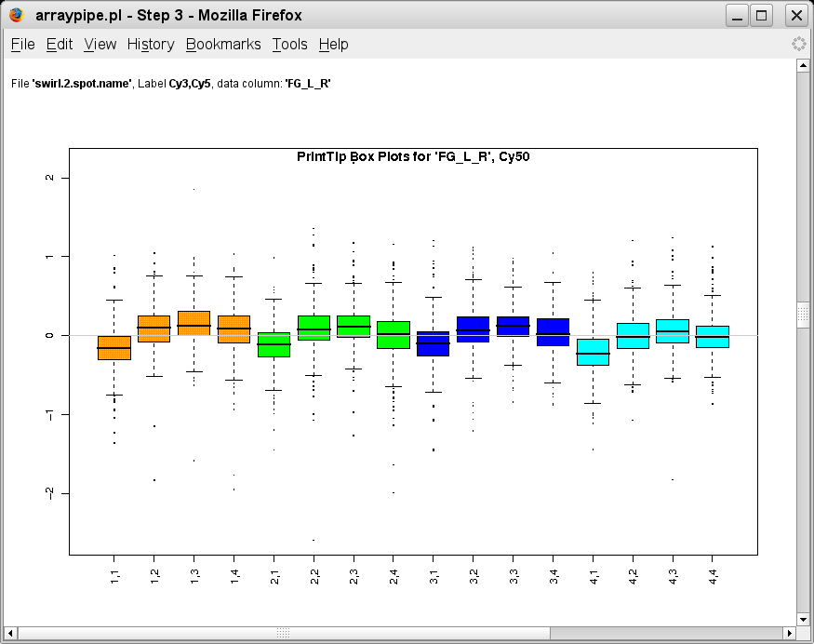Viewport: 814px width, 644px height.
Task: Click the orange box plot for 1,1
Action: (114, 348)
